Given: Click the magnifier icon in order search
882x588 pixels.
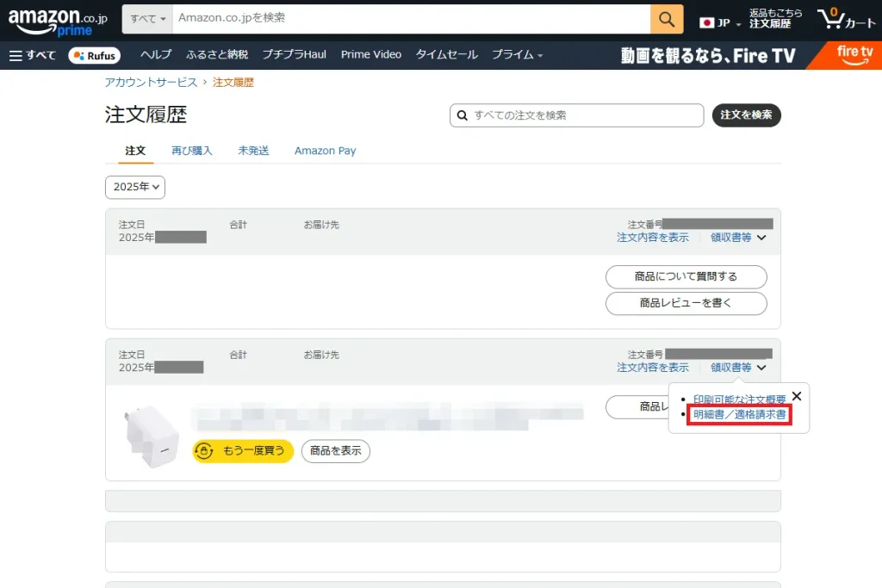Looking at the screenshot, I should 463,115.
